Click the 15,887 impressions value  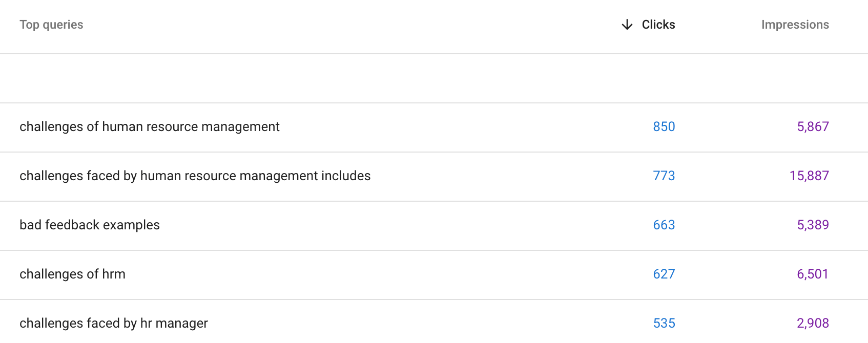810,176
